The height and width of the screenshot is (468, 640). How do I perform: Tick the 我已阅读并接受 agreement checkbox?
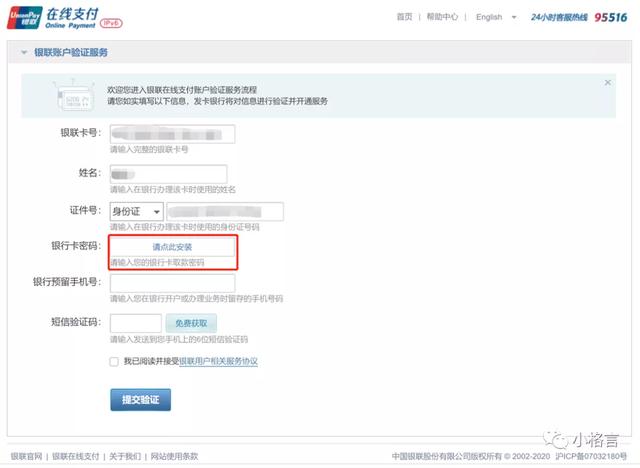click(114, 362)
